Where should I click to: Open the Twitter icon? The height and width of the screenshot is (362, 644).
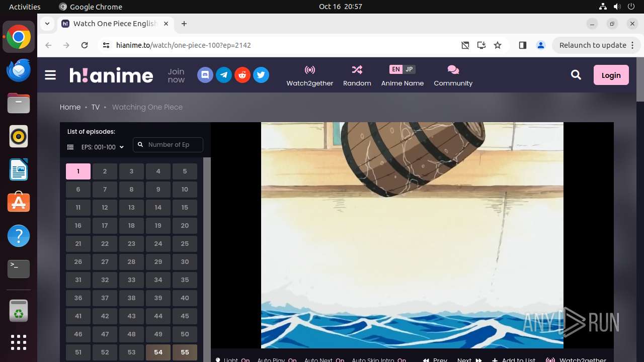click(261, 75)
